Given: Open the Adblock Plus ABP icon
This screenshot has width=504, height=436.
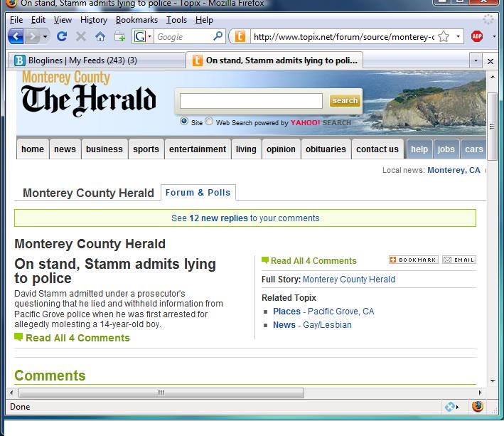Looking at the screenshot, I should [x=477, y=36].
